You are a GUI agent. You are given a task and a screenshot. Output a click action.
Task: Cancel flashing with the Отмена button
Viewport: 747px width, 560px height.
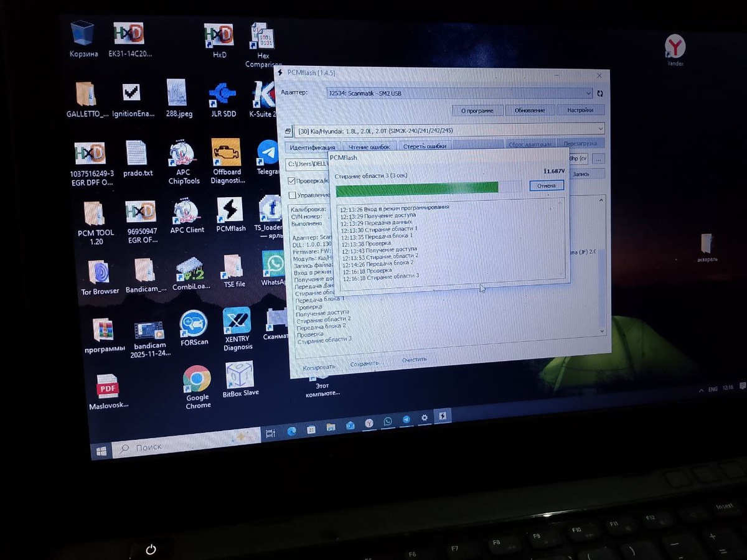547,185
